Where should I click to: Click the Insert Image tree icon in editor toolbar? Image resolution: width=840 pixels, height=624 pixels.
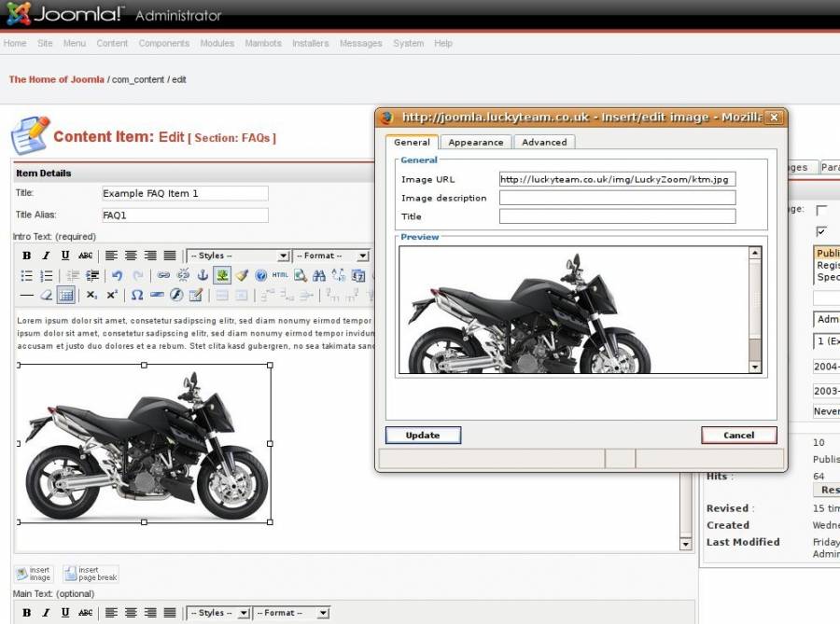point(221,275)
